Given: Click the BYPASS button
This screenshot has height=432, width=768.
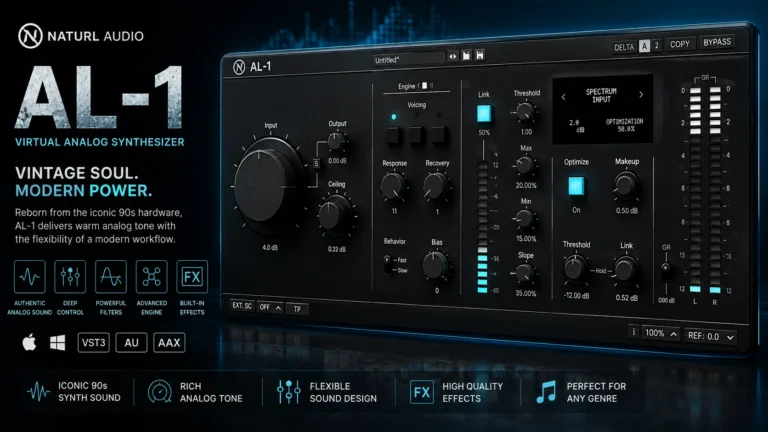Looking at the screenshot, I should 717,42.
